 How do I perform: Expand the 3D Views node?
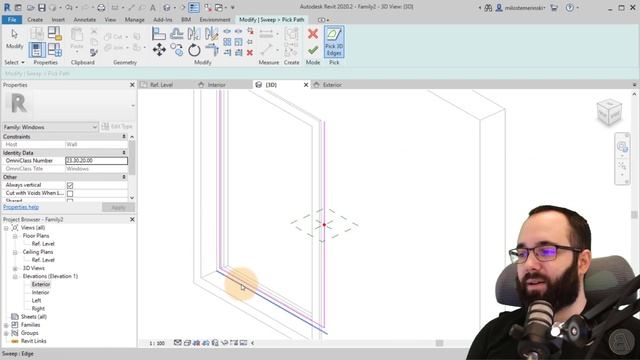coord(15,269)
